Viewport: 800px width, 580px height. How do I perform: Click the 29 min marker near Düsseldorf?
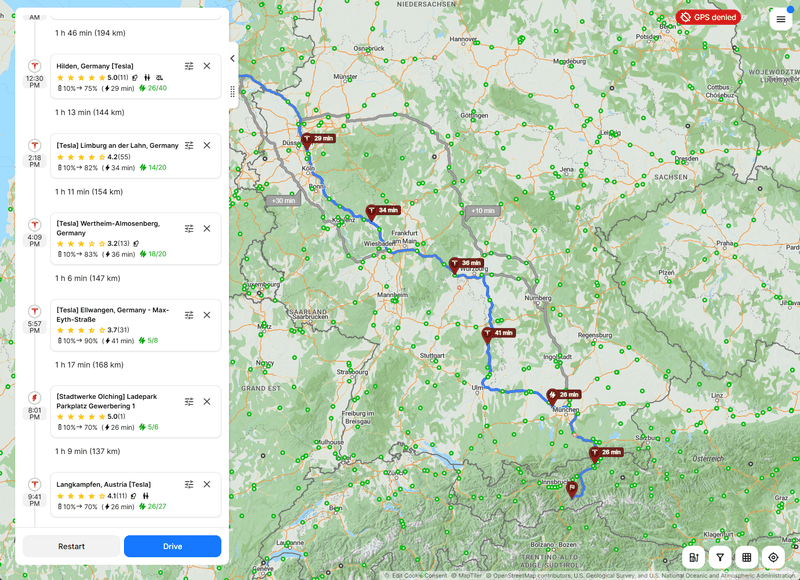(318, 139)
